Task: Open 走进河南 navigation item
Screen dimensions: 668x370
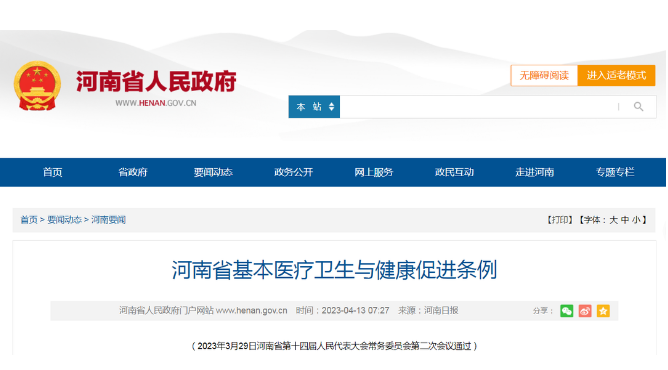Action: tap(535, 172)
